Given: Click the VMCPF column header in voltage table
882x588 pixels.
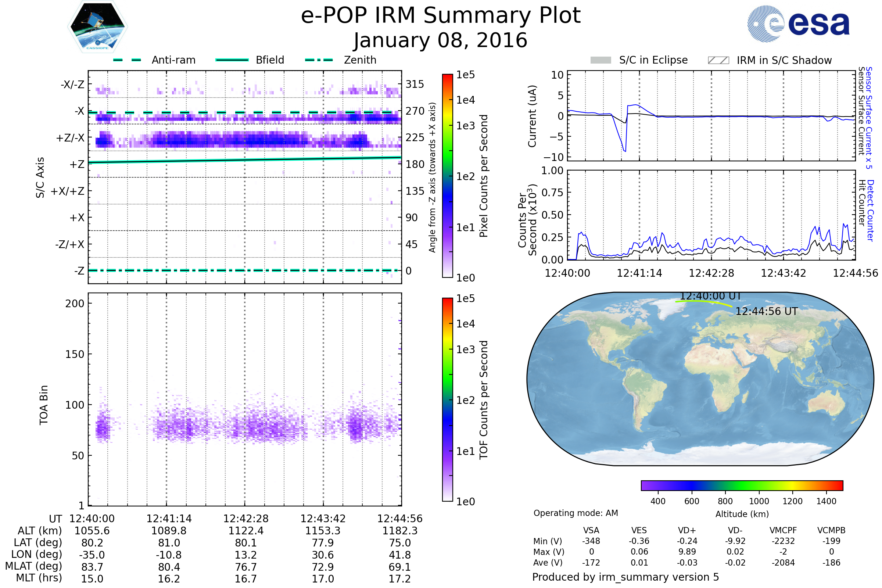Looking at the screenshot, I should point(783,530).
